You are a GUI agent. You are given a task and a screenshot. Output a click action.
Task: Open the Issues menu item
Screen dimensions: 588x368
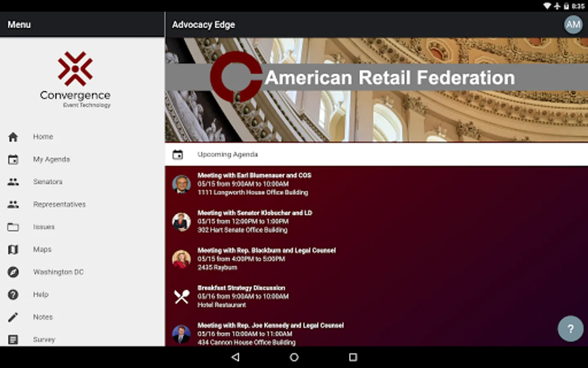pos(82,227)
